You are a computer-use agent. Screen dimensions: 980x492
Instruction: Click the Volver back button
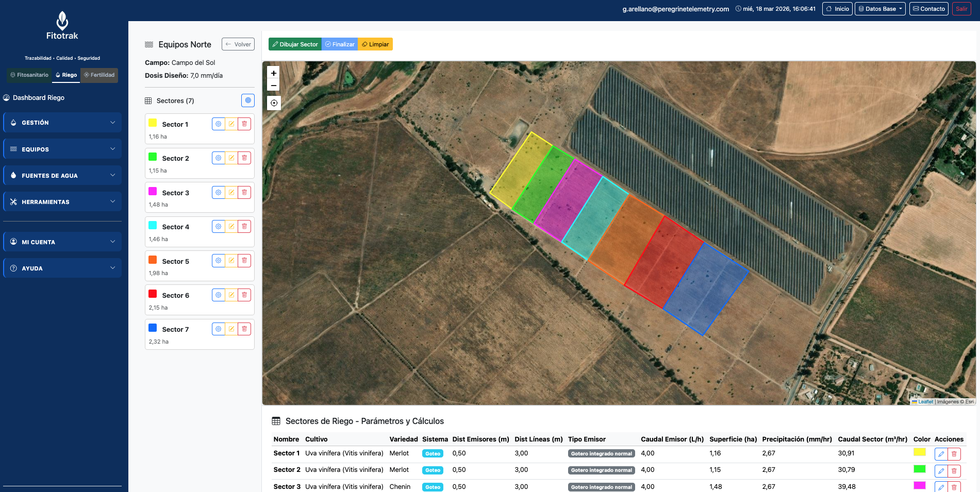tap(238, 44)
